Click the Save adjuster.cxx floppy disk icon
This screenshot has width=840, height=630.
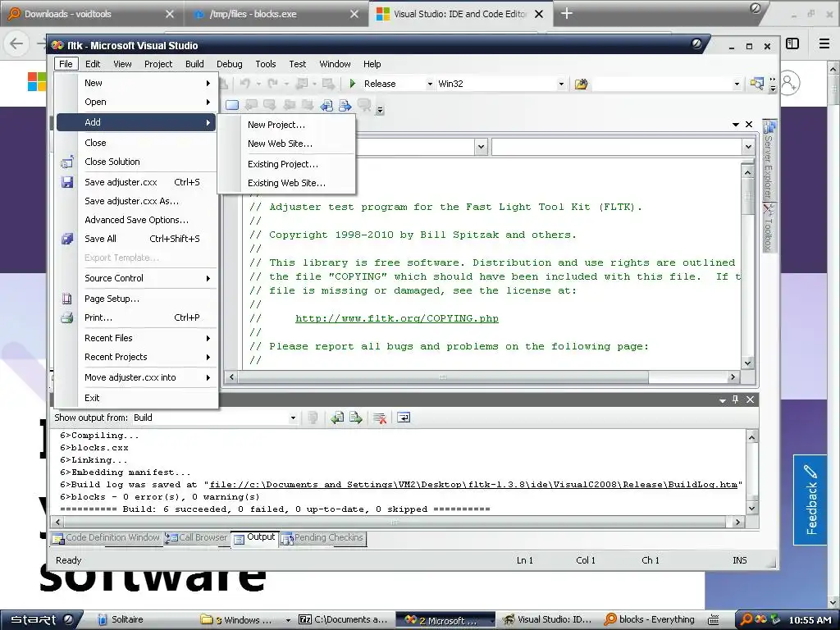pyautogui.click(x=67, y=182)
